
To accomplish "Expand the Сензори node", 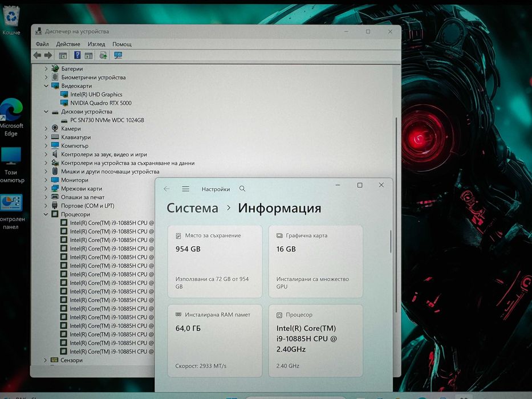I will pyautogui.click(x=46, y=360).
